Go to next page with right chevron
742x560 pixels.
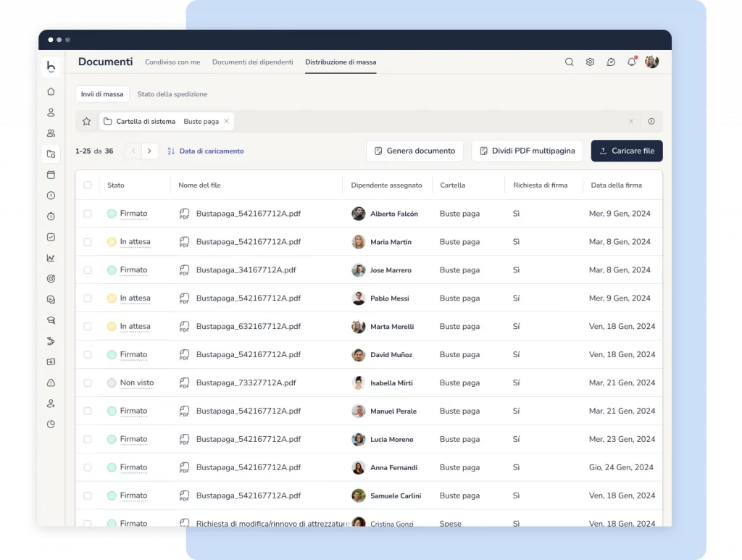pyautogui.click(x=149, y=151)
